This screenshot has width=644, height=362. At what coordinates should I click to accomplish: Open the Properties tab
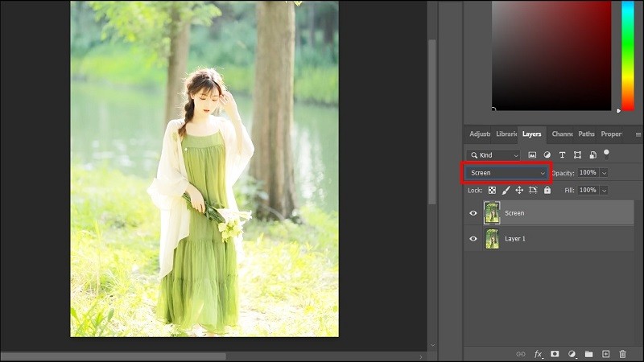[611, 134]
